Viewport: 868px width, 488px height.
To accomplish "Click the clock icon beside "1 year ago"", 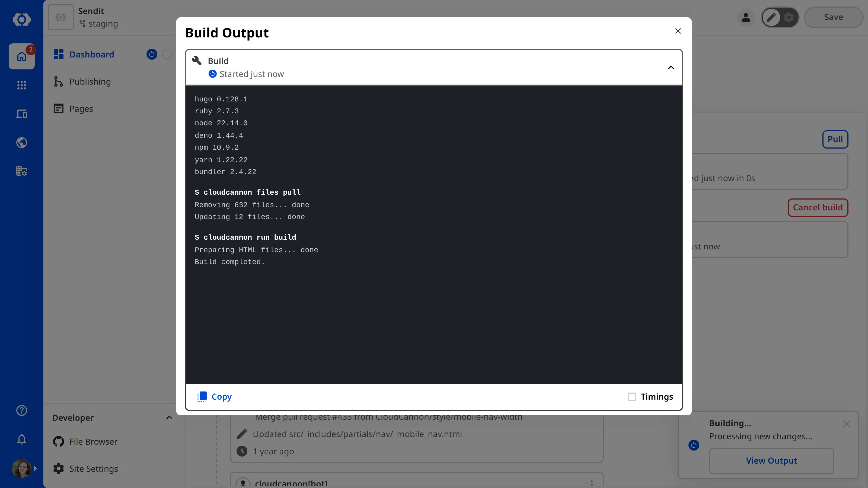I will [x=242, y=451].
